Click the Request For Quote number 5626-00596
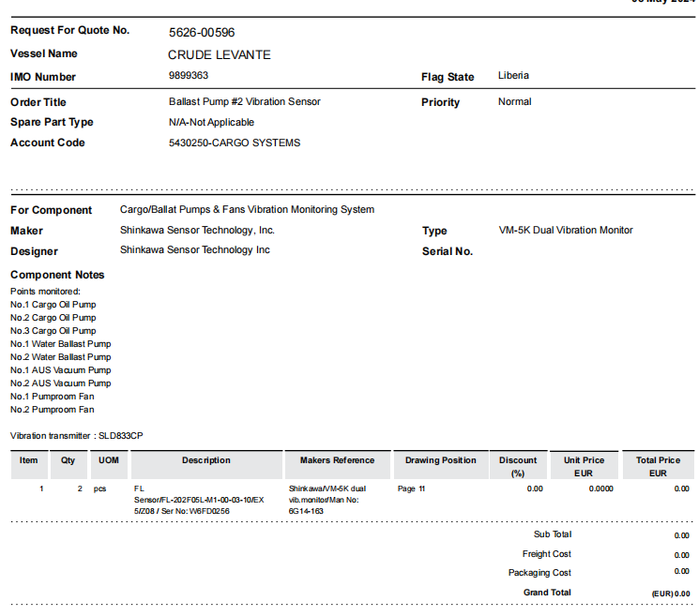This screenshot has width=698, height=616. 201,32
